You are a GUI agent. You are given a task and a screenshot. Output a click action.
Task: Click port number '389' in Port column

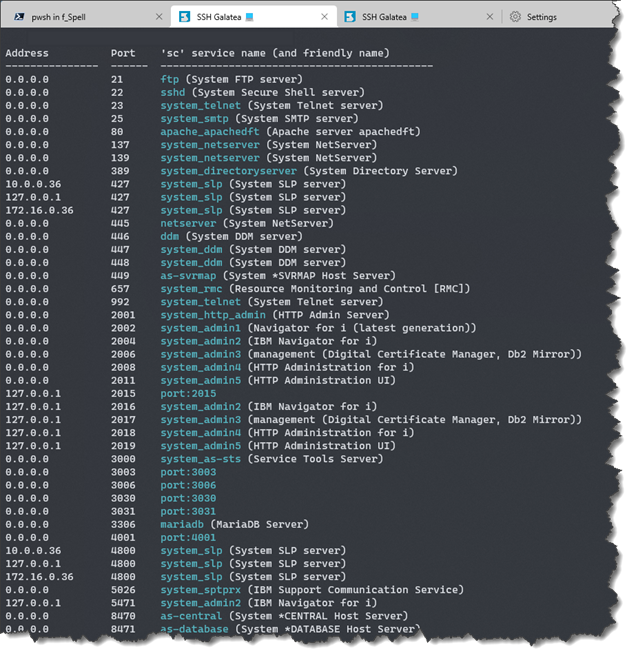tap(120, 171)
